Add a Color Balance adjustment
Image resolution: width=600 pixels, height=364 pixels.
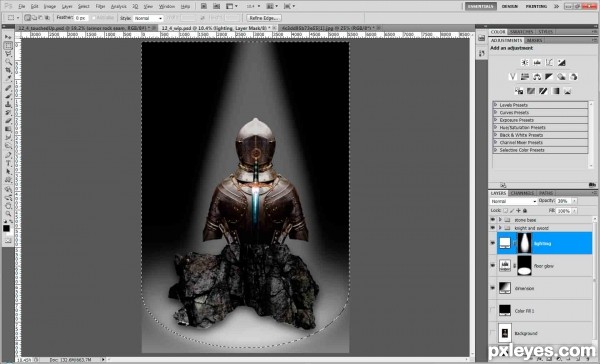pyautogui.click(x=537, y=77)
